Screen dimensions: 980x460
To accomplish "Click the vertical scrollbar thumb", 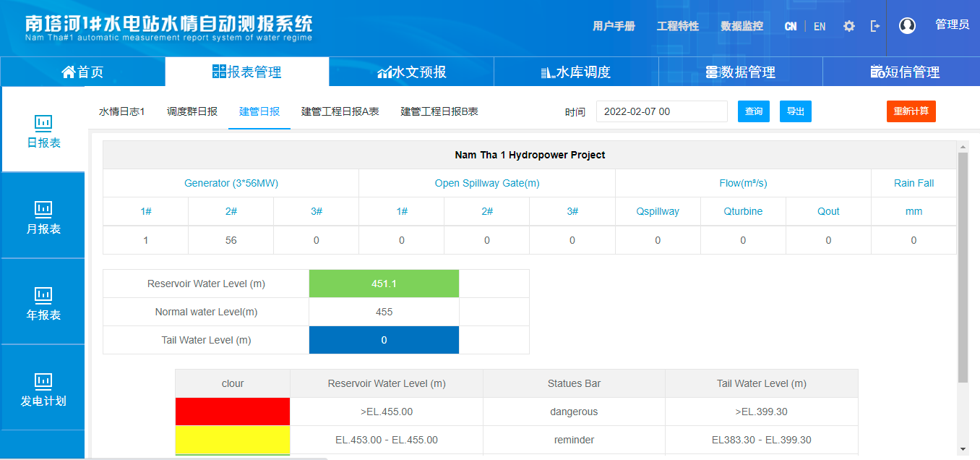I will point(963,268).
